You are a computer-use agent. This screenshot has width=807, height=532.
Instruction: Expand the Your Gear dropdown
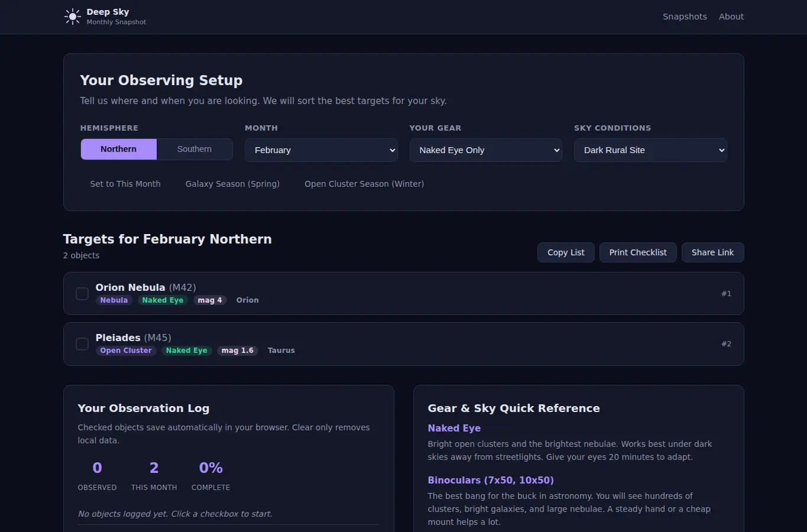pos(486,150)
